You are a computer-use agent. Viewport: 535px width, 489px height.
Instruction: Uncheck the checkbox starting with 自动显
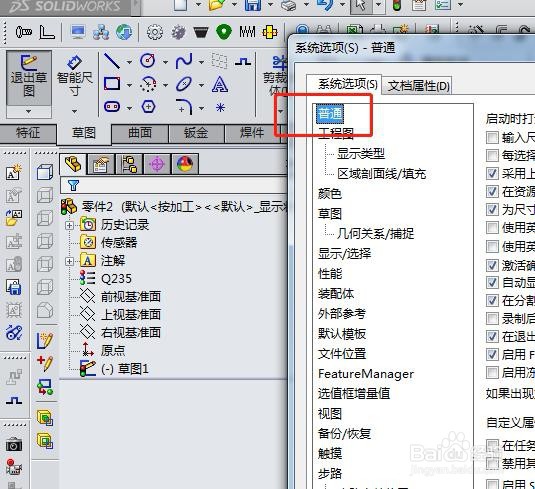coord(492,283)
